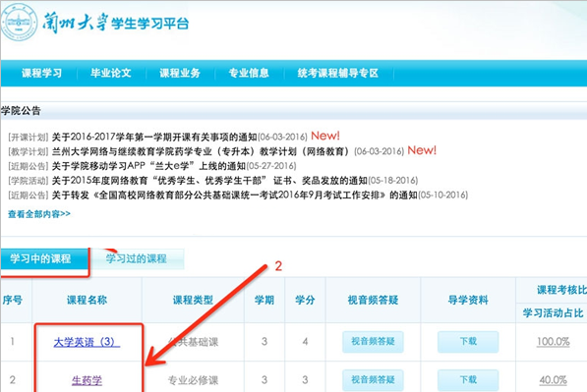Screen dimensions: 587x392
Task: Open notice about 兰大e学 APP 上线
Action: (x=148, y=166)
